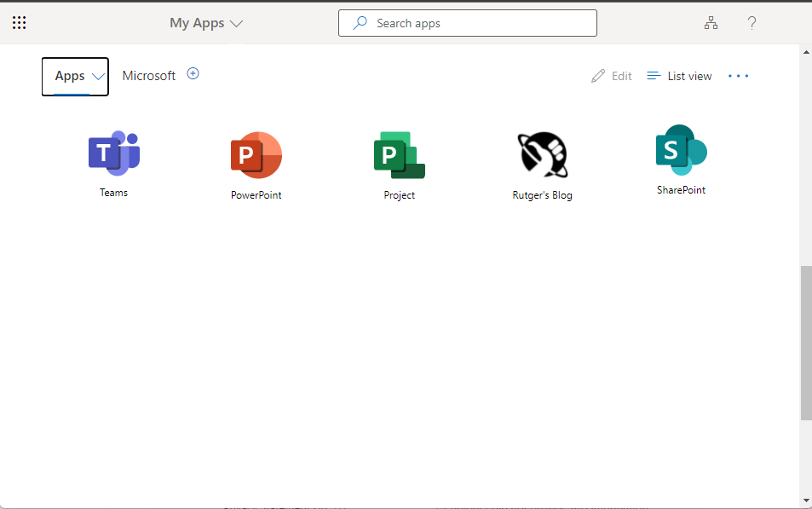
Task: Open the app launcher waffle icon
Action: pyautogui.click(x=19, y=23)
